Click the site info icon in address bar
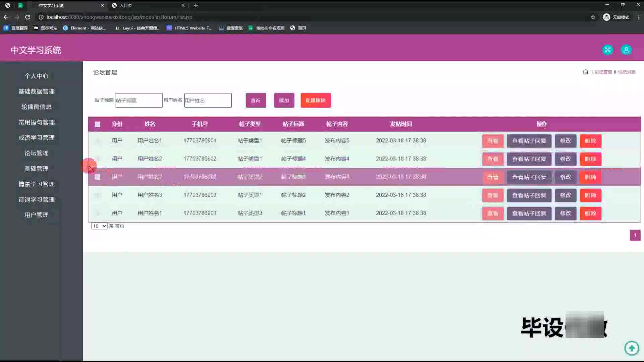Viewport: 644px width, 362px height. tap(41, 17)
